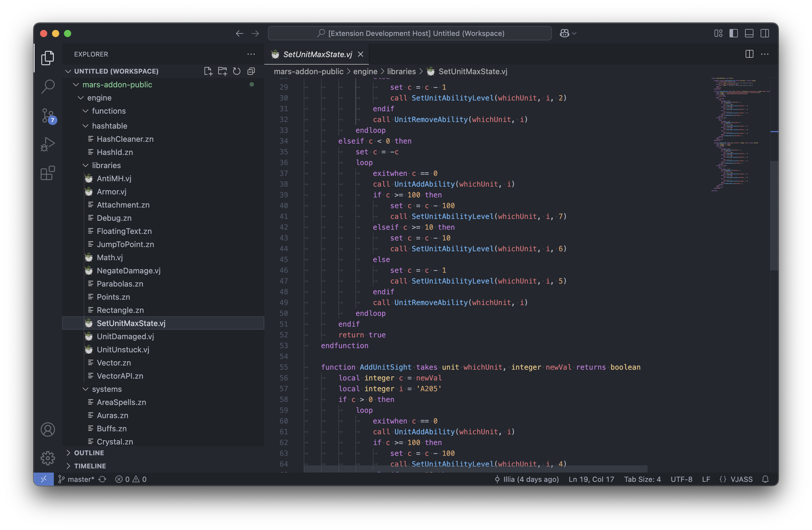
Task: Open Source Control view with 7 changes
Action: point(48,115)
